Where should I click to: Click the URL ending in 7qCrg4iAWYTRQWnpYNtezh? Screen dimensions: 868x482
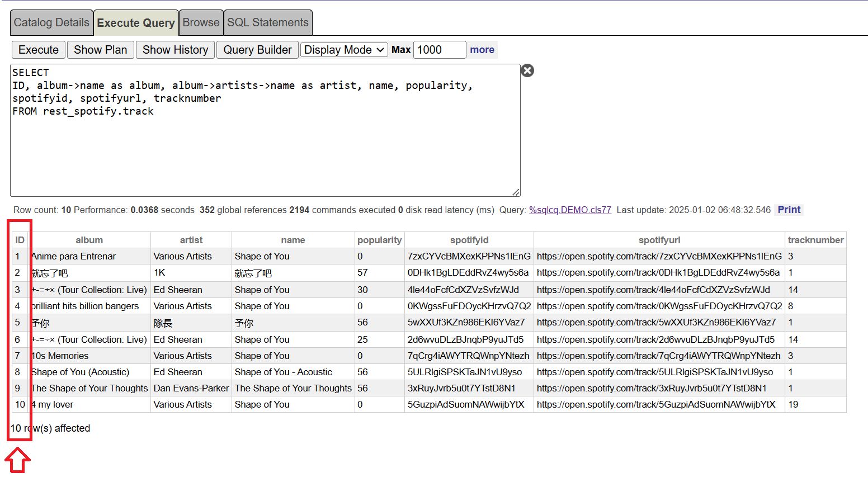658,356
